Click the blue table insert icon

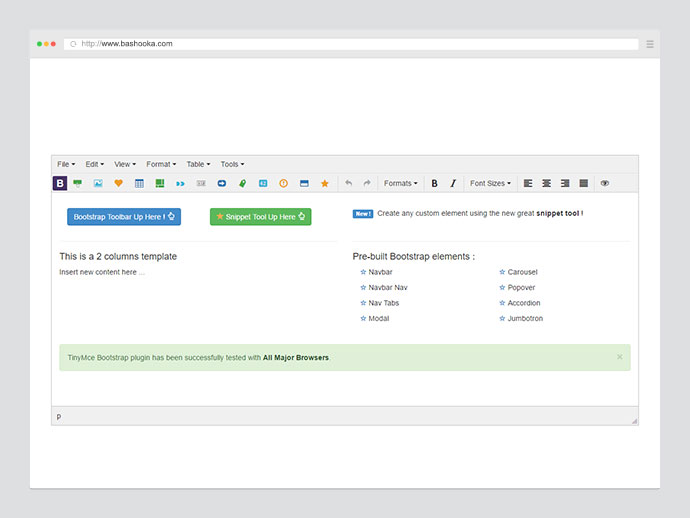pyautogui.click(x=139, y=183)
